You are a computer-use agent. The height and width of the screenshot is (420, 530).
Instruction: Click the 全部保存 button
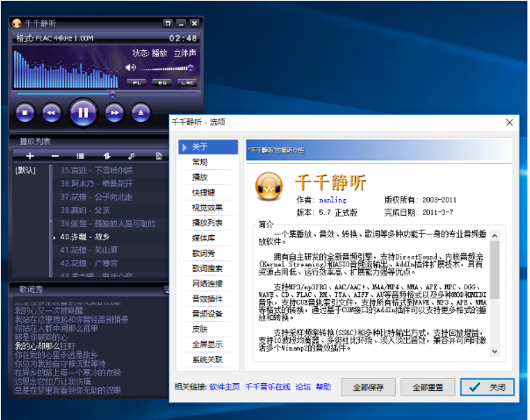[x=368, y=388]
